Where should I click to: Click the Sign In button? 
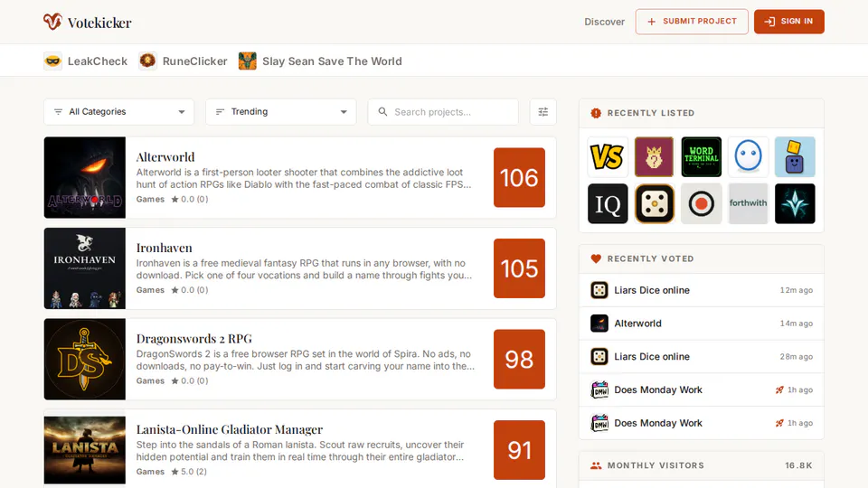pos(788,22)
